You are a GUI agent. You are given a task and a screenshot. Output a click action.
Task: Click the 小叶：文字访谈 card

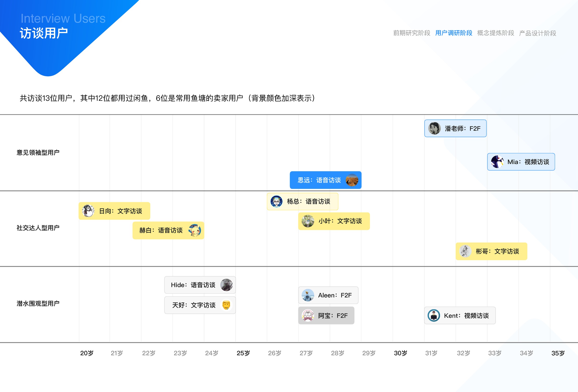tap(334, 221)
